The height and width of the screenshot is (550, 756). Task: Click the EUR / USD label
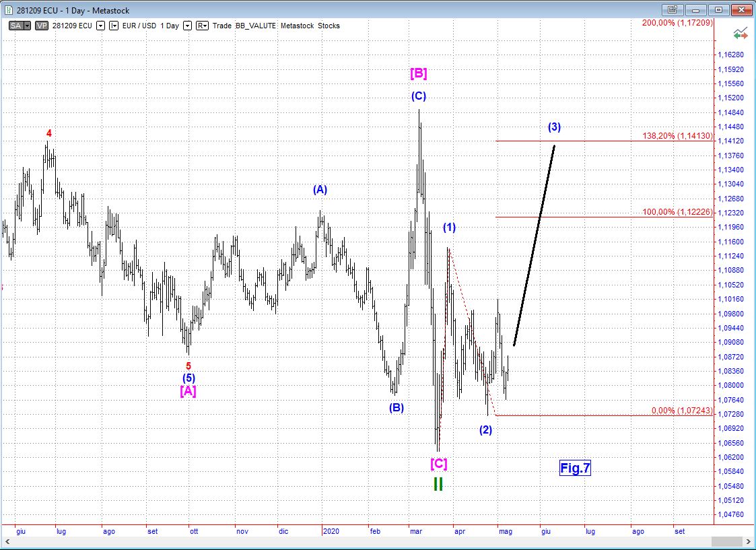pyautogui.click(x=139, y=26)
